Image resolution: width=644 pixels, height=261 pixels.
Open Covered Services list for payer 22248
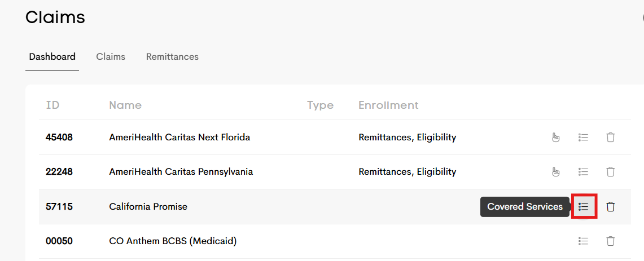[x=584, y=171]
